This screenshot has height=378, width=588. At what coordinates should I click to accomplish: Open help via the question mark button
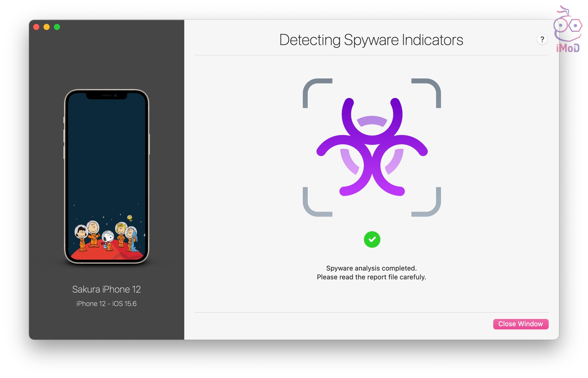542,40
